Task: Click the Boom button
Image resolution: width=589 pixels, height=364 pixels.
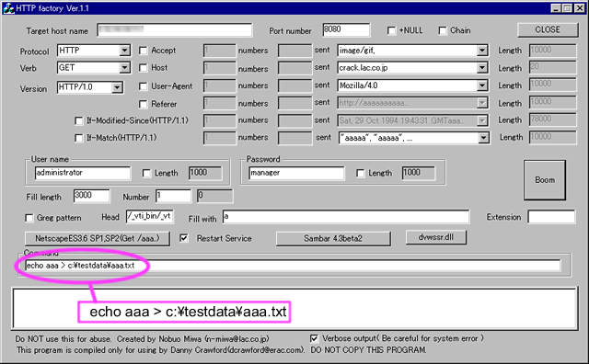Action: click(x=545, y=180)
